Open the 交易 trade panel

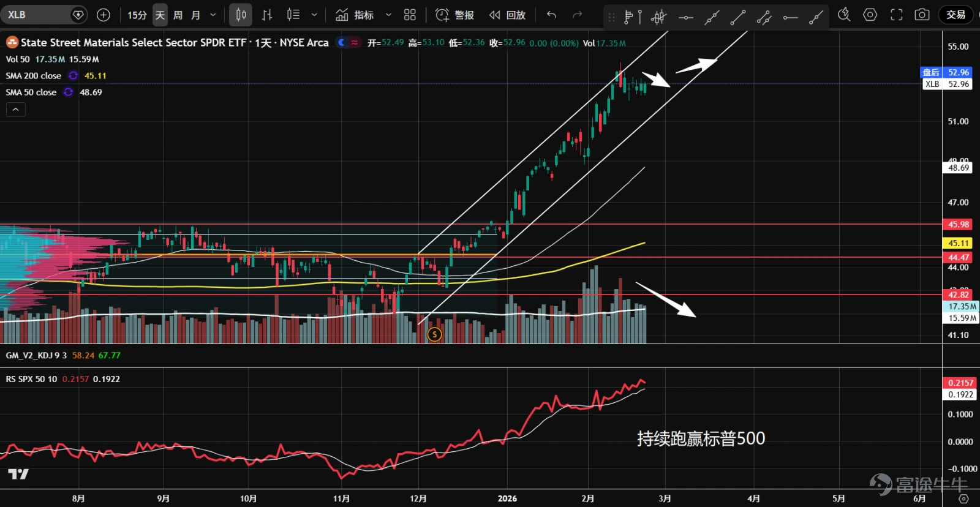click(956, 15)
